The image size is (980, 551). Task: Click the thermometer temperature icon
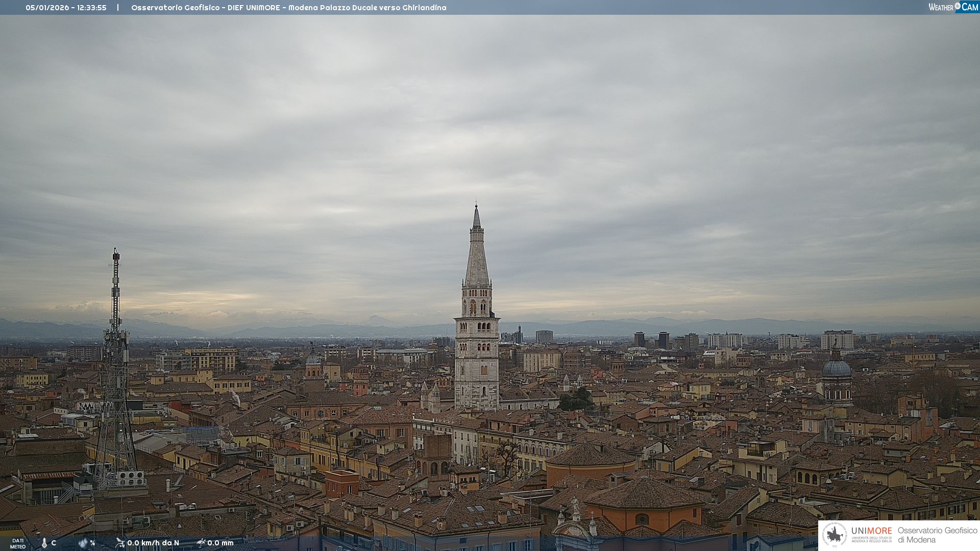click(44, 543)
